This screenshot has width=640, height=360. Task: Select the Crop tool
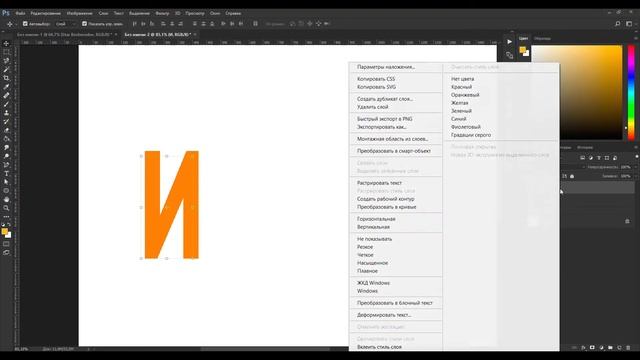6,78
